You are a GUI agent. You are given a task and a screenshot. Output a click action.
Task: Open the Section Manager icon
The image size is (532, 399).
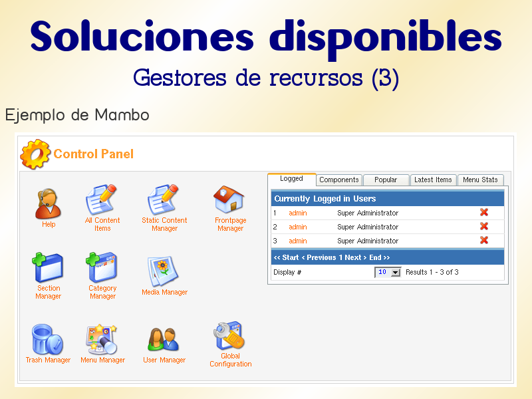click(x=47, y=267)
